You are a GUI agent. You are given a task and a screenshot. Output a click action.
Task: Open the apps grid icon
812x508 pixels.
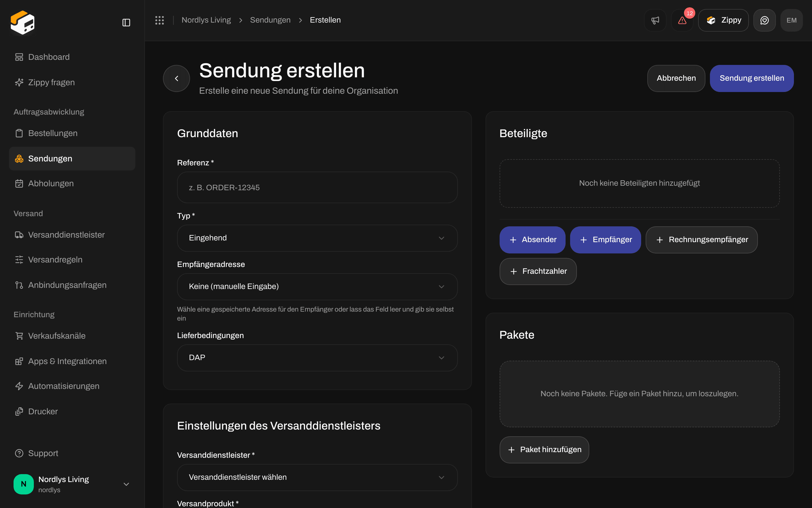click(159, 20)
